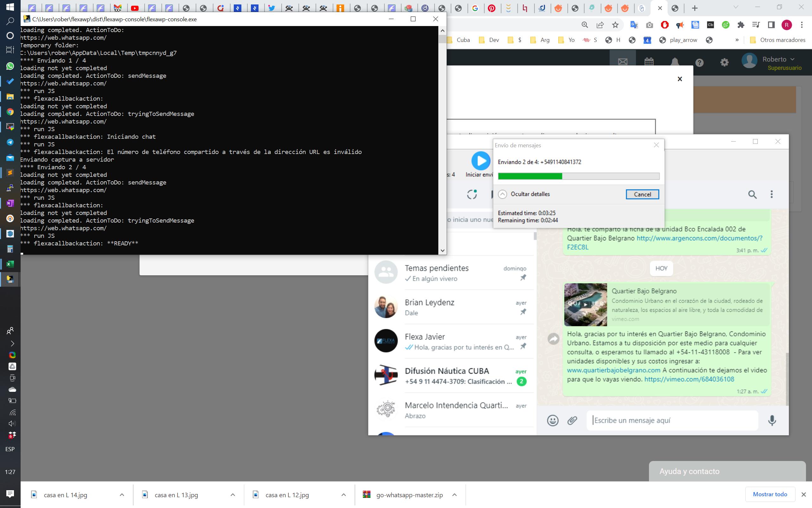The width and height of the screenshot is (812, 508).
Task: Click the Chrome zoom magnifier icon
Action: (585, 25)
